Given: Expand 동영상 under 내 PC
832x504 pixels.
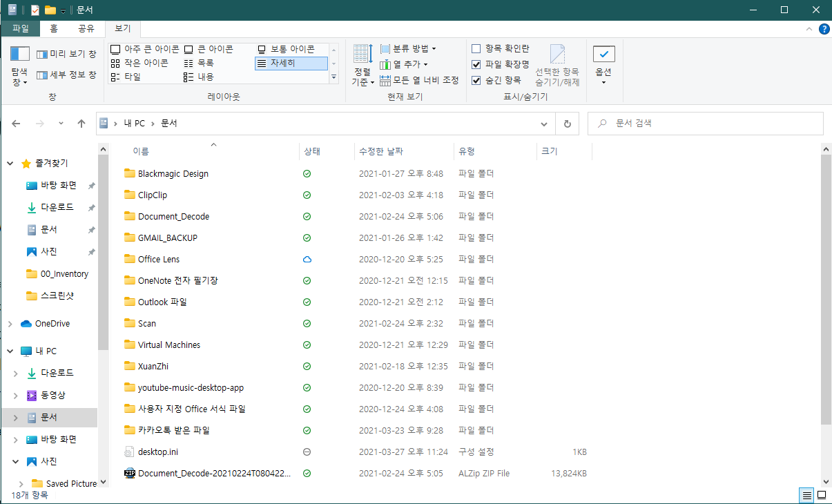Looking at the screenshot, I should coord(16,396).
